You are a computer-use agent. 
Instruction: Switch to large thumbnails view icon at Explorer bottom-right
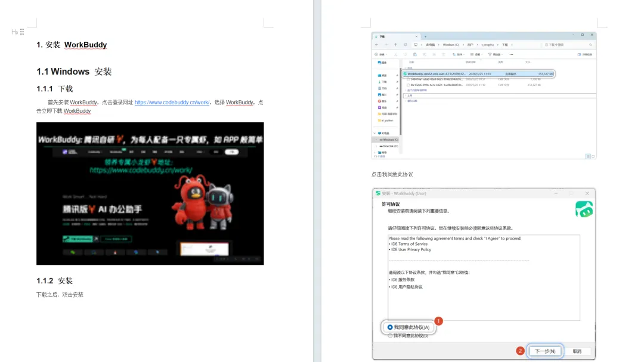(x=593, y=156)
